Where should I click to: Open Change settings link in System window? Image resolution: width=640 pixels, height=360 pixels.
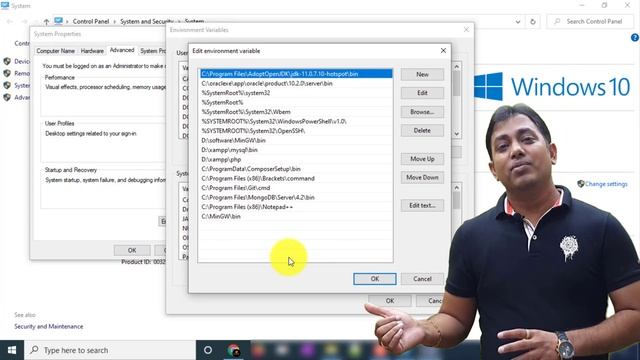point(606,184)
